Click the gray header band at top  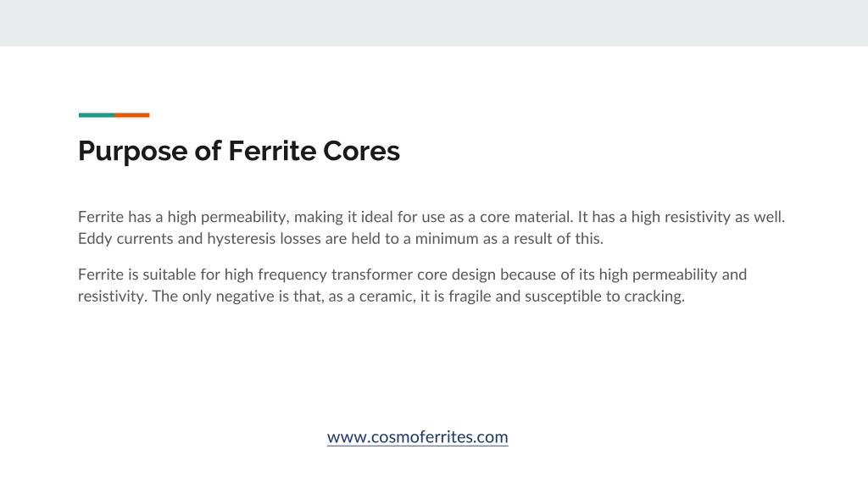[x=434, y=23]
